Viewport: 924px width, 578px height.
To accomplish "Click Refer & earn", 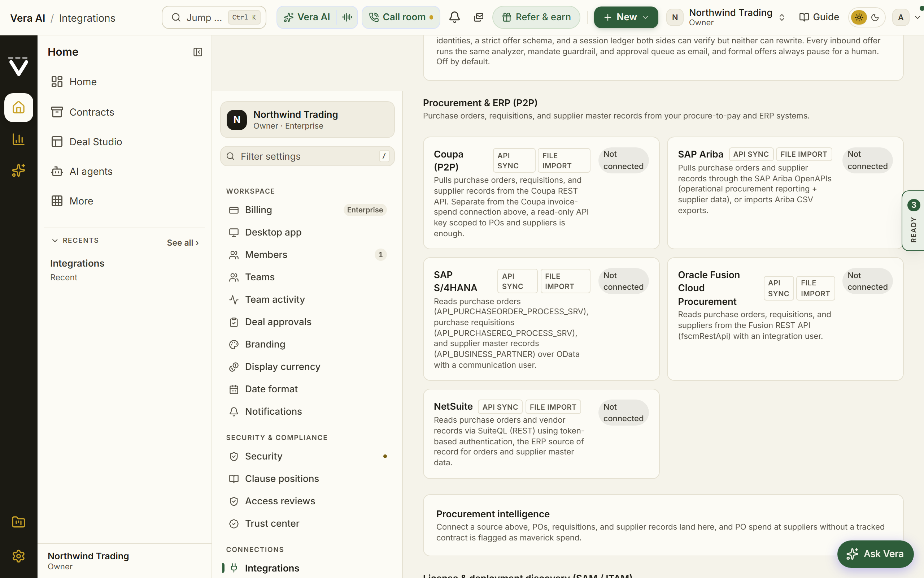I will [x=536, y=17].
